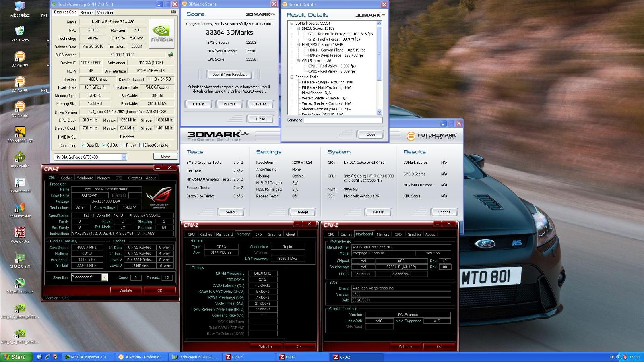Click the Change button under Settings

(303, 212)
